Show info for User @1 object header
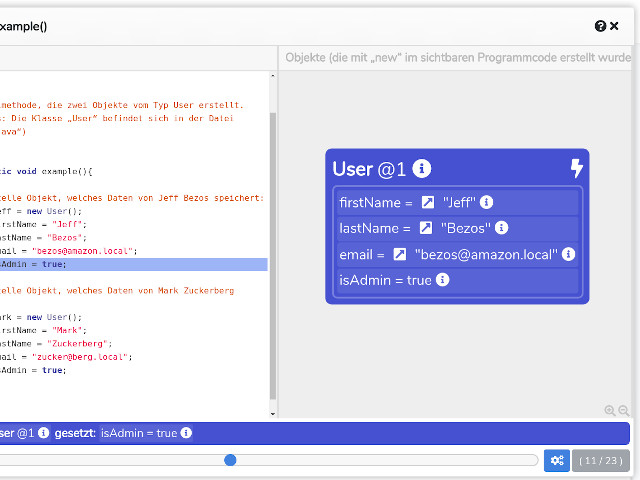This screenshot has width=640, height=480. tap(422, 168)
